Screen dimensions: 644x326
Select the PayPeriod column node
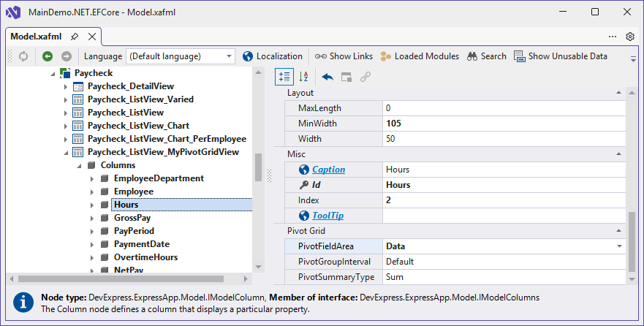click(x=134, y=231)
